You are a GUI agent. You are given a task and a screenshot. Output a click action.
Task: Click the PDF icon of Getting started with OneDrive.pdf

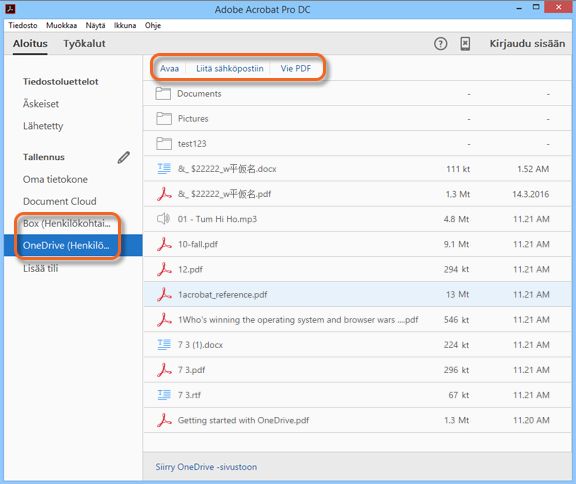164,420
